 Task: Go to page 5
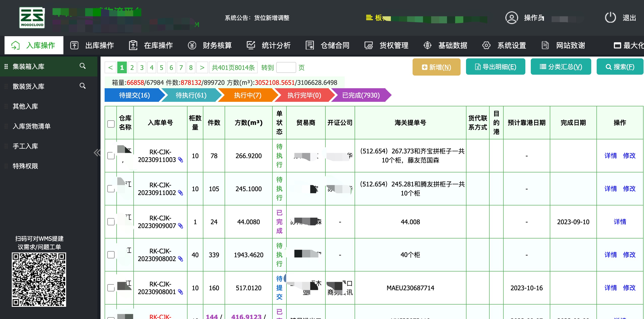pos(161,67)
